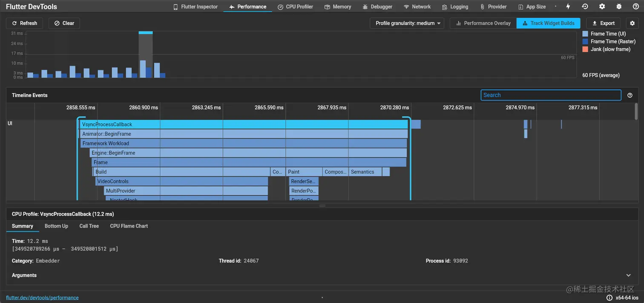Screen dimensions: 644x303
Task: Open the Call Tree tab
Action: 89,226
